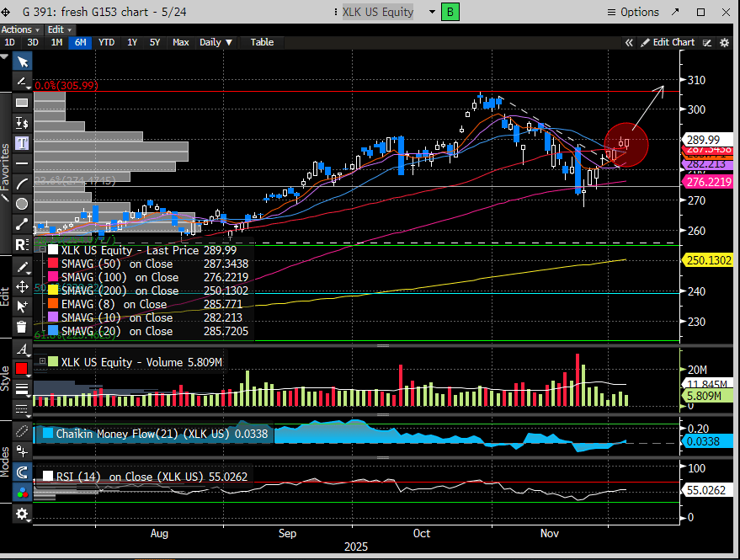Screen dimensions: 740x560
Task: Select the arrow pointer tool
Action: tap(22, 61)
